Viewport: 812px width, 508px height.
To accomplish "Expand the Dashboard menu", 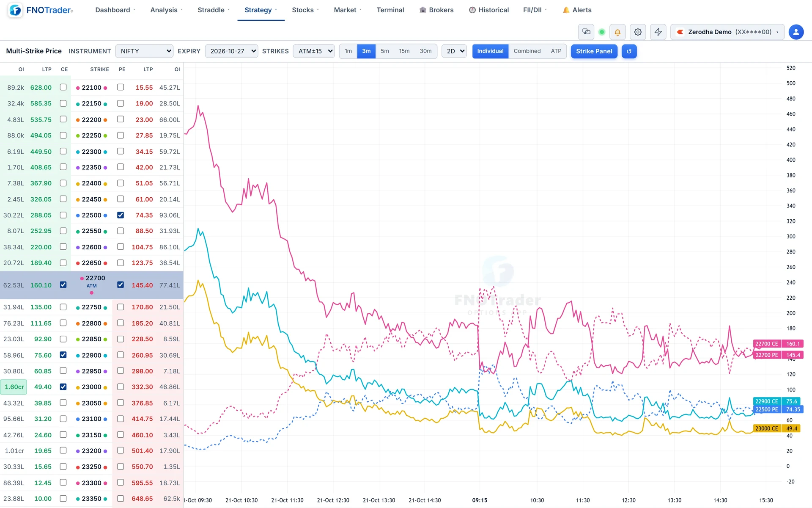I will (115, 10).
